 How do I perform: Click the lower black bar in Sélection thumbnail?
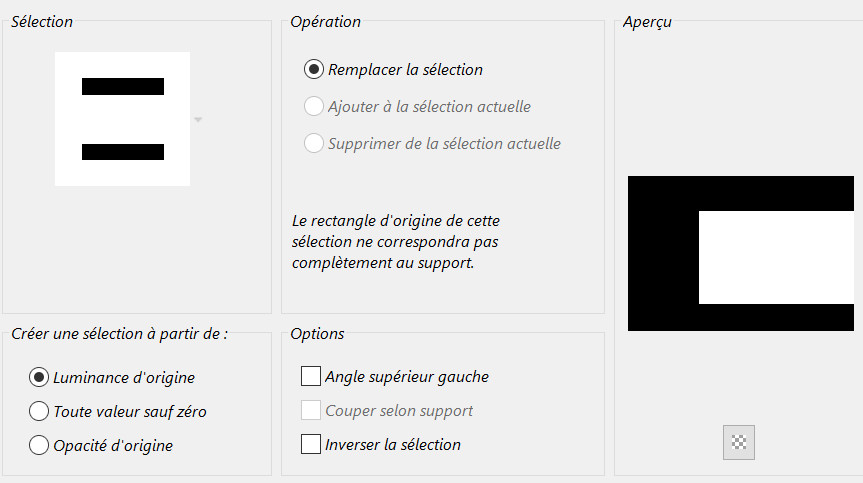click(123, 152)
